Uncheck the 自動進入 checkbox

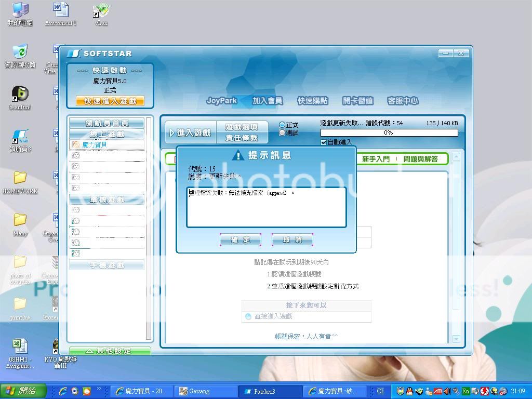coord(324,142)
